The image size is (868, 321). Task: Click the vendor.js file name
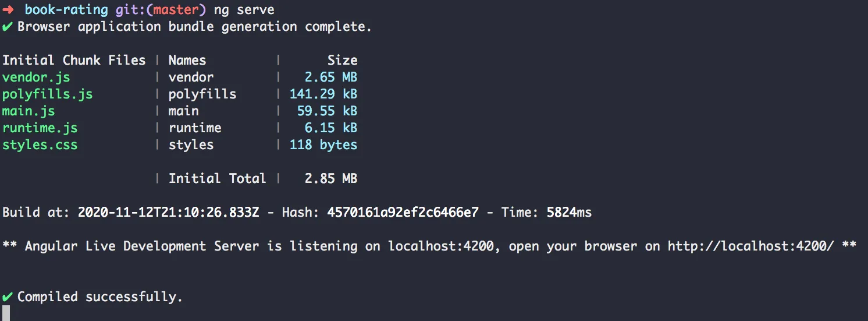[36, 77]
